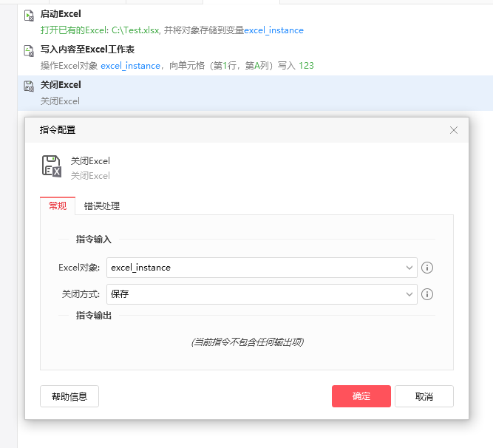Image resolution: width=493 pixels, height=448 pixels.
Task: Click the excel_instance variable link in 启动Excel step
Action: [x=274, y=30]
